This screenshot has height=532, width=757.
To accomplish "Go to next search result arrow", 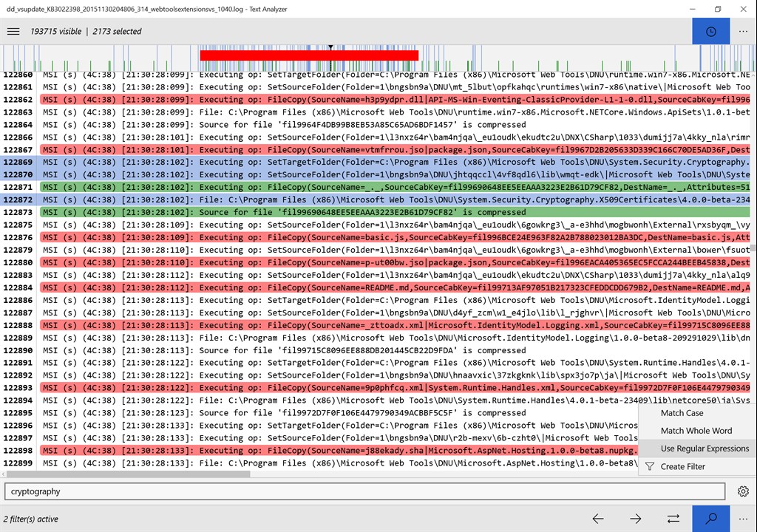I will pos(636,519).
